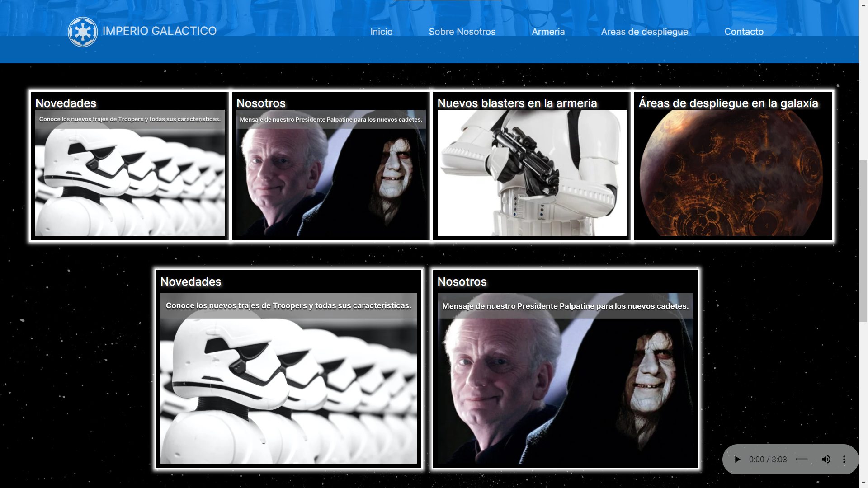Navigate to Armeria page
The image size is (868, 488).
pyautogui.click(x=548, y=32)
